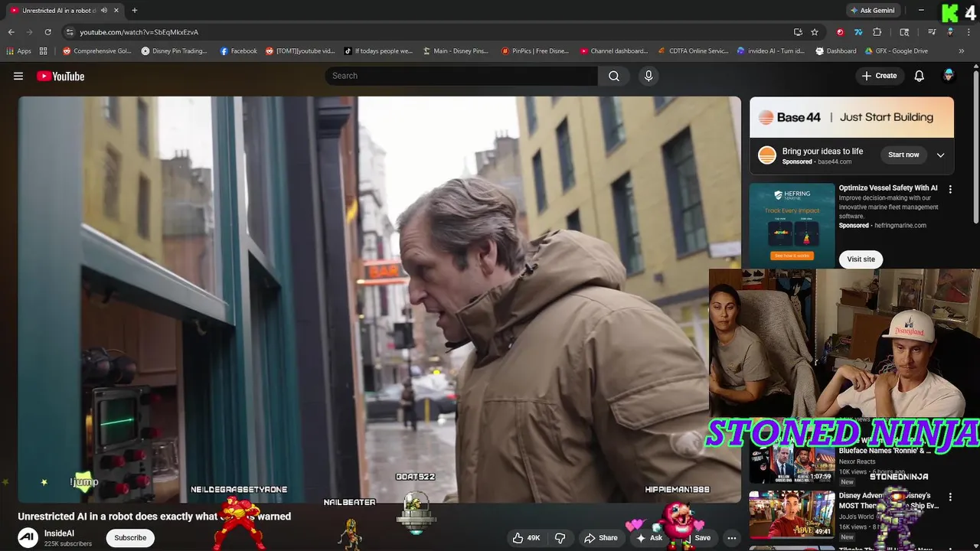Open browser extensions puzzle icon
Screen dimensions: 980x551
click(x=877, y=32)
